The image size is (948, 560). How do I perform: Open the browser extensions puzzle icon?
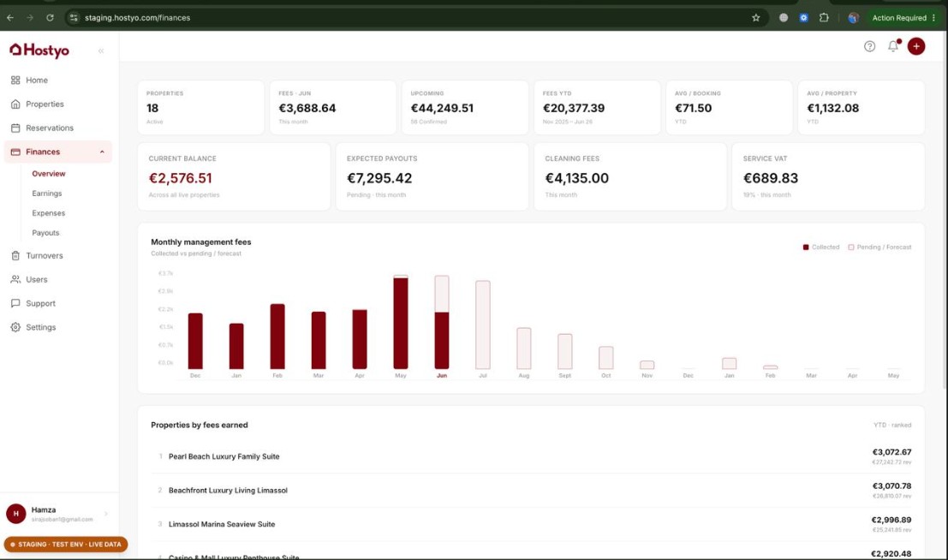(824, 17)
